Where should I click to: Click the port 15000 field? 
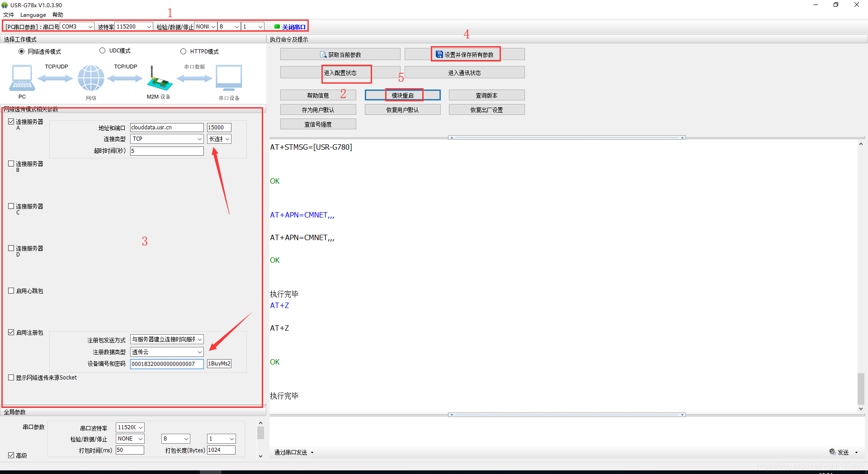(219, 128)
